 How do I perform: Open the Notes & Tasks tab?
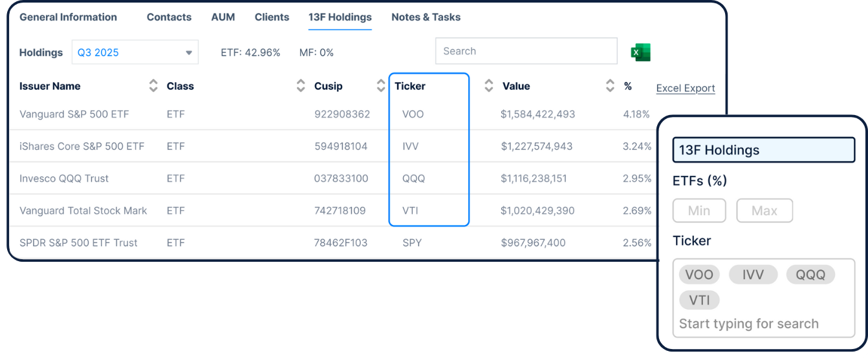tap(426, 17)
